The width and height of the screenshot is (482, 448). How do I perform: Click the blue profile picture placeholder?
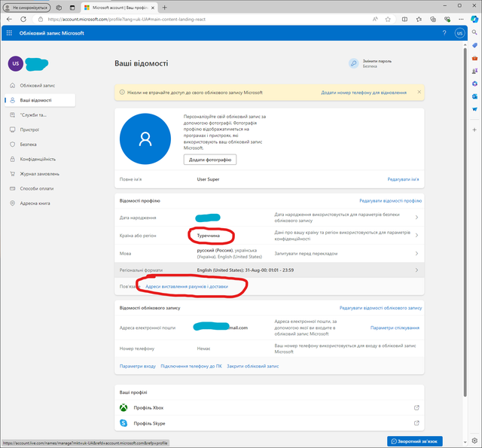145,139
